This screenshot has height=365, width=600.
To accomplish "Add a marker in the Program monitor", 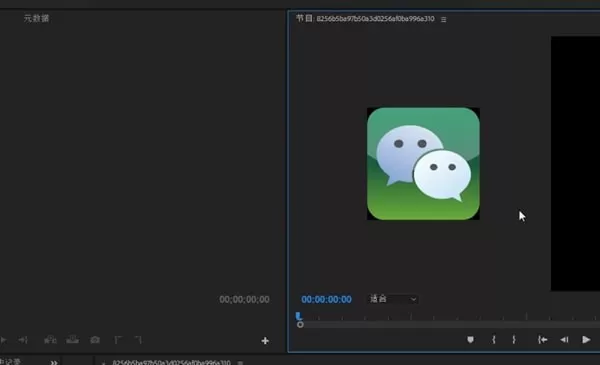I will (x=470, y=339).
